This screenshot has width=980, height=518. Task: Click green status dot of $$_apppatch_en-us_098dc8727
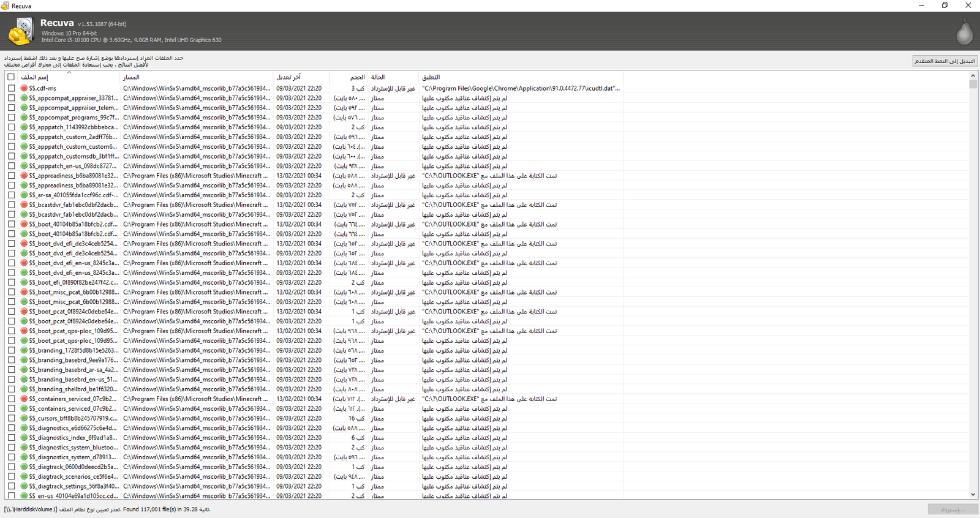tap(24, 166)
